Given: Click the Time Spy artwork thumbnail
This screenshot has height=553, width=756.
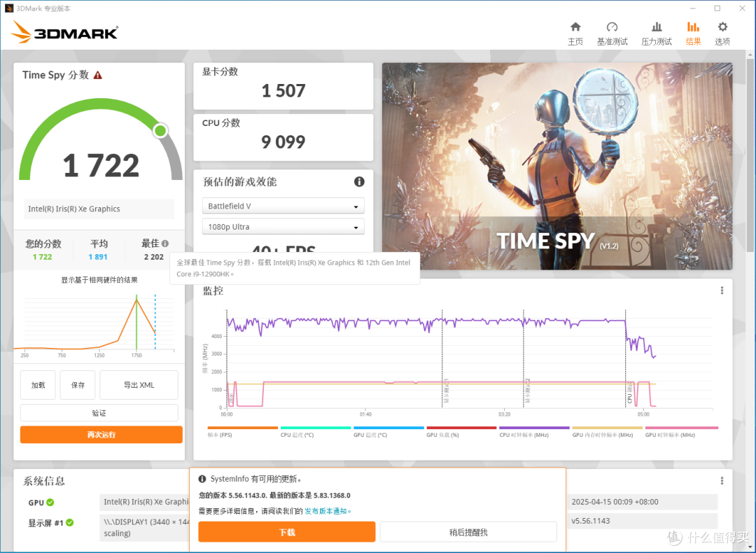Looking at the screenshot, I should (x=557, y=166).
